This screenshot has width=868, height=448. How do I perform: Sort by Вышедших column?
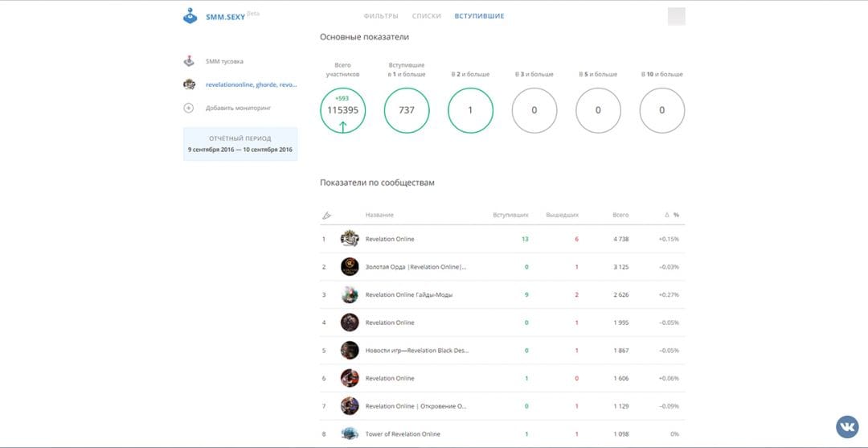(x=562, y=215)
